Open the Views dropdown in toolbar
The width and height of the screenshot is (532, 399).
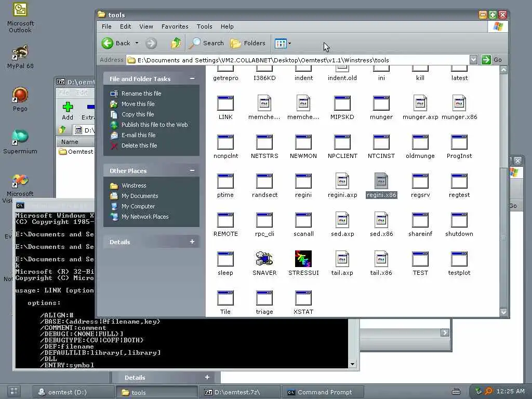[x=289, y=43]
